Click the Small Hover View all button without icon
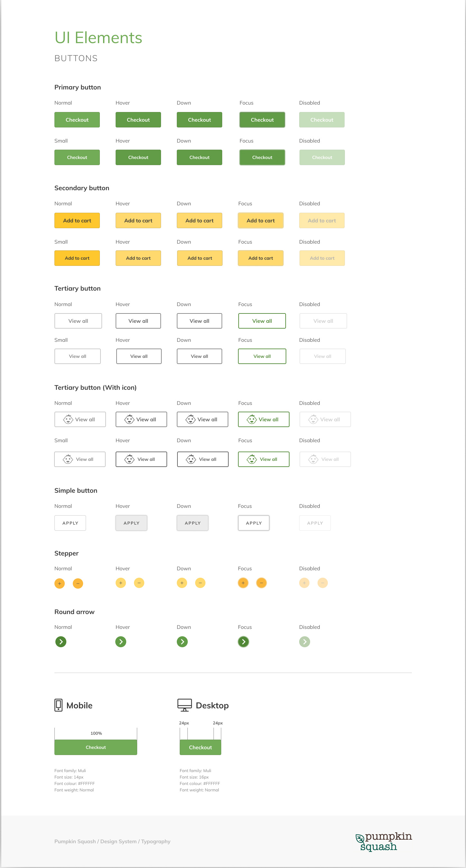Viewport: 466px width, 868px height. tap(139, 356)
